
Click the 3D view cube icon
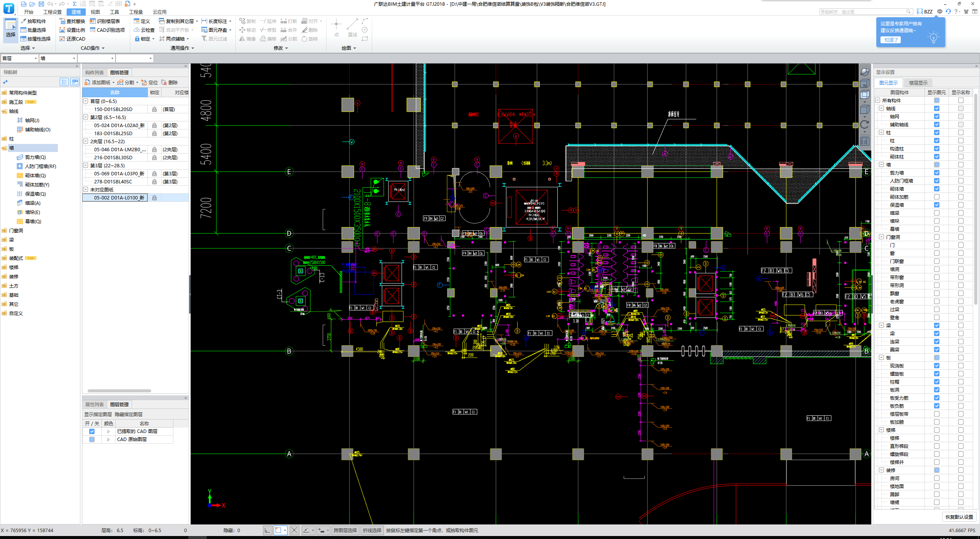tap(864, 84)
